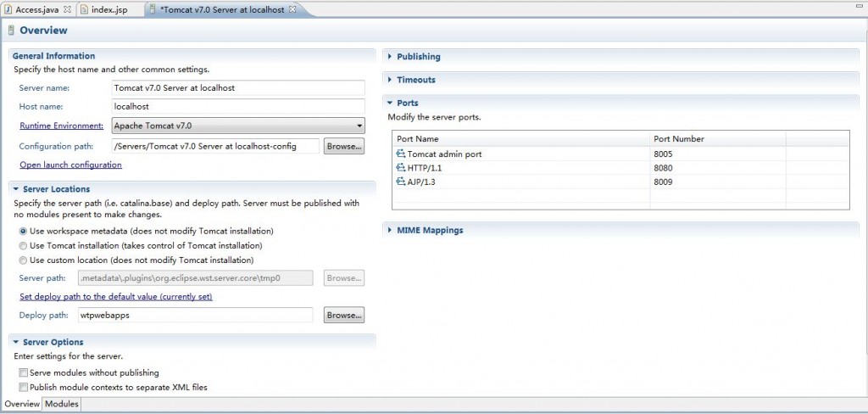Click the greyed-out Server path field

tap(196, 278)
